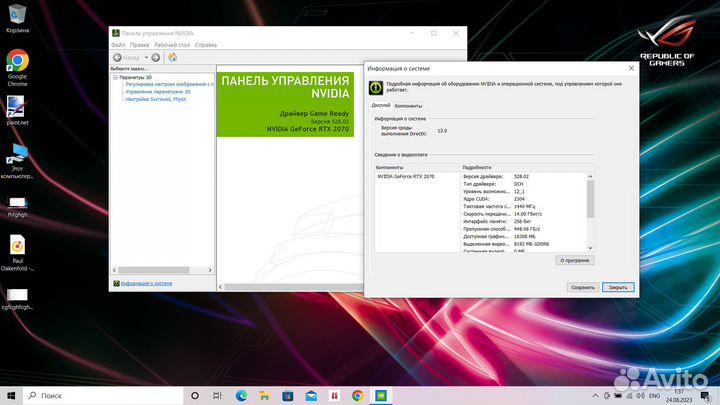Open Mail app from taskbar
The height and width of the screenshot is (405, 720).
point(311,395)
